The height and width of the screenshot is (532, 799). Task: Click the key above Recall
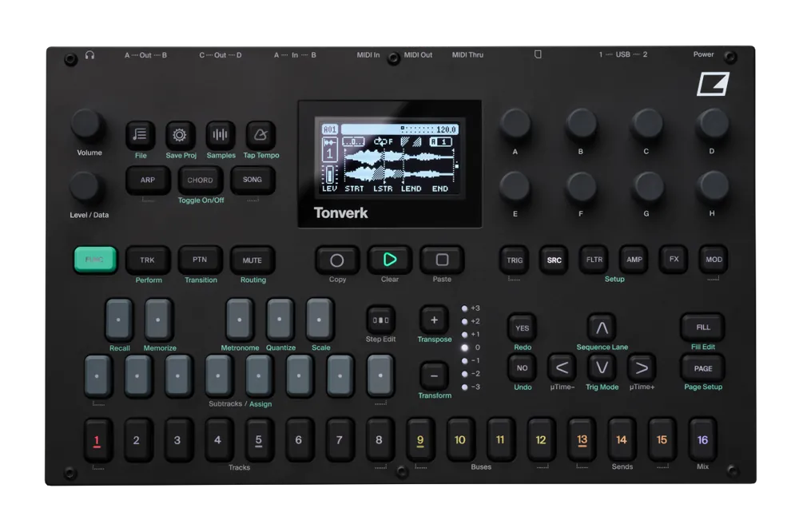click(118, 320)
